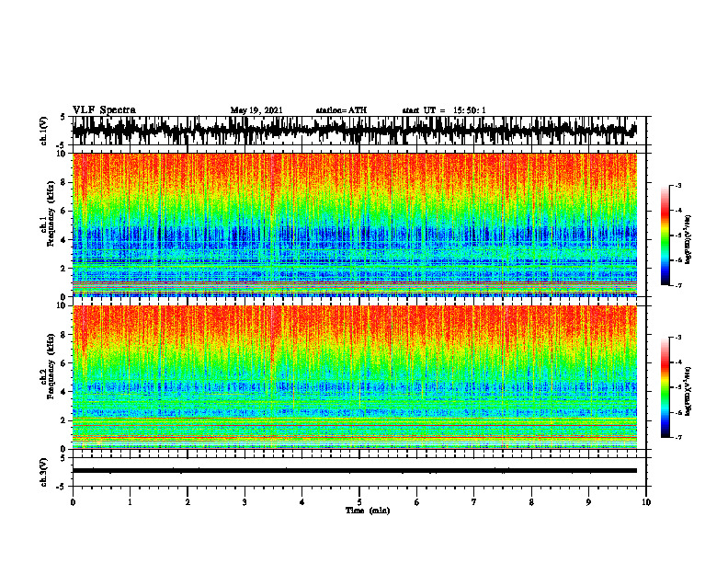This screenshot has width=728, height=563.
Task: Click the ch.3 flat black waveform trace
Action: [x=354, y=471]
